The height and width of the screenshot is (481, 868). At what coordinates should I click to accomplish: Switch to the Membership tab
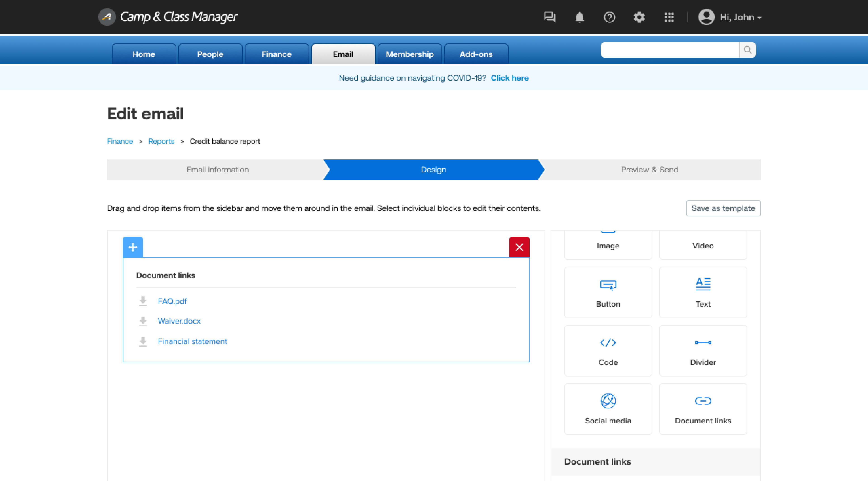click(x=409, y=54)
